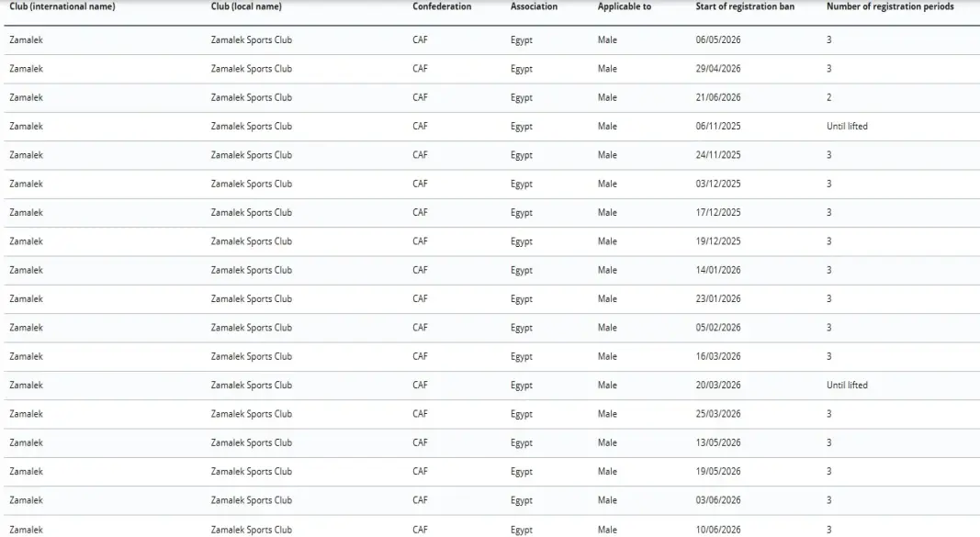Select the ban date 17/12/2025
Image resolution: width=980 pixels, height=537 pixels.
(x=718, y=212)
